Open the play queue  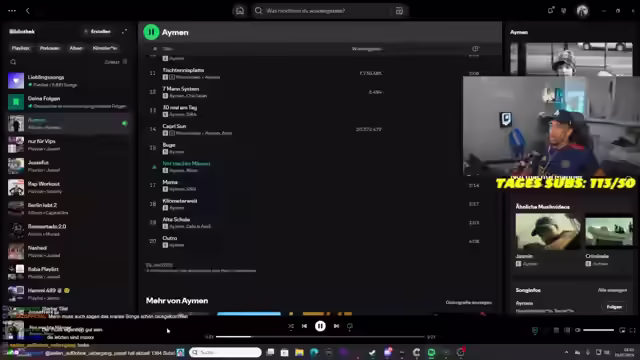556,330
